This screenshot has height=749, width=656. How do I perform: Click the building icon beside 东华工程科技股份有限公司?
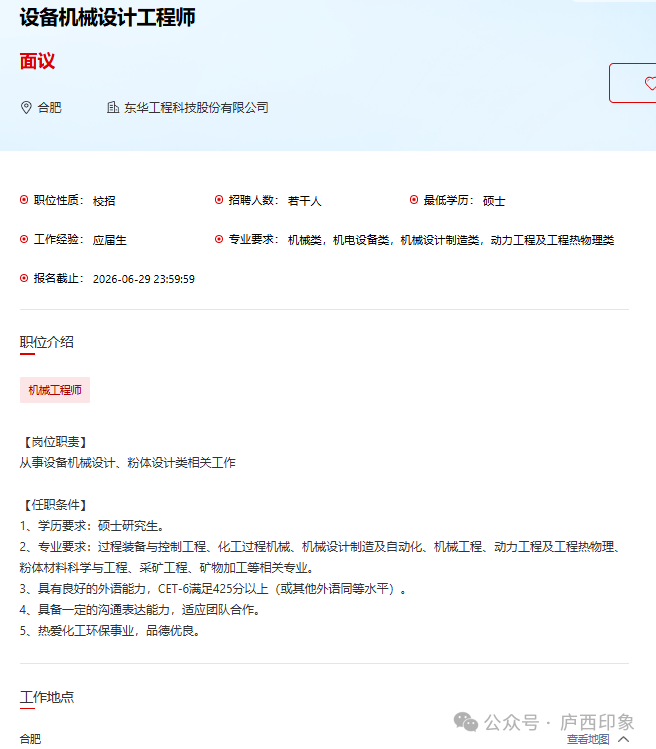tap(113, 107)
